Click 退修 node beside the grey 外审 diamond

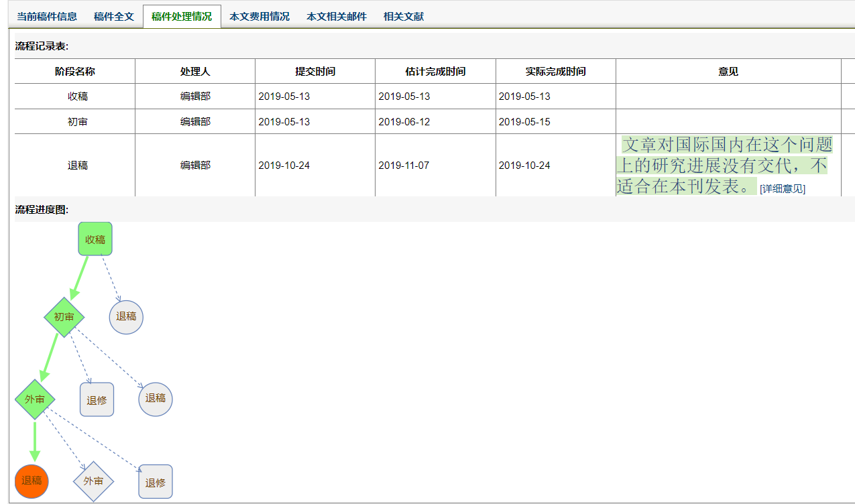(156, 481)
